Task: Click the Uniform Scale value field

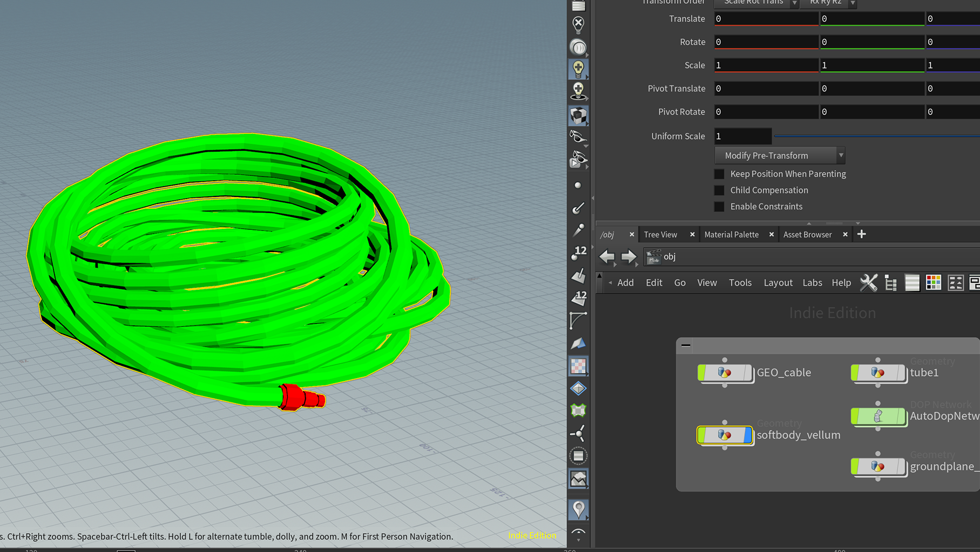Action: click(742, 136)
